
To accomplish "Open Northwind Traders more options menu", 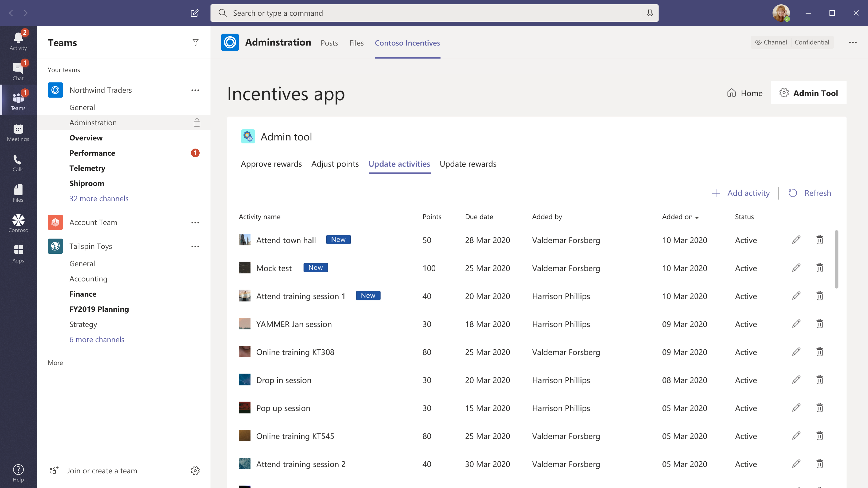I will click(x=195, y=90).
